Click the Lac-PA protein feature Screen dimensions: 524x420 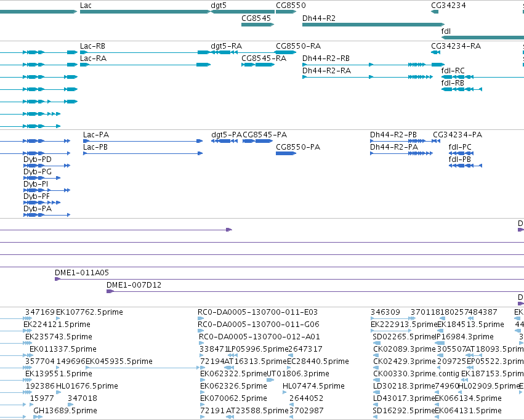tap(143, 141)
